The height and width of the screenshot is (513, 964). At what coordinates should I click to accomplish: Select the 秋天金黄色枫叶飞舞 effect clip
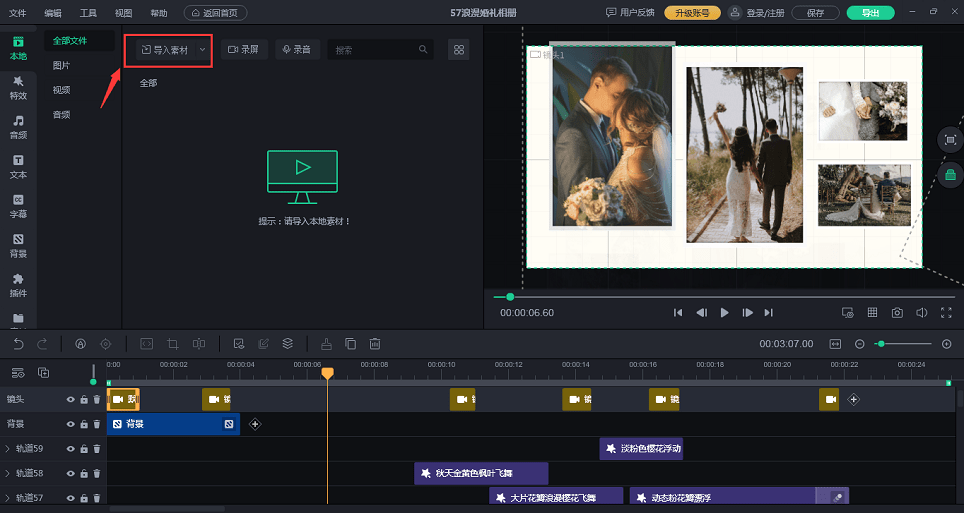tap(481, 473)
